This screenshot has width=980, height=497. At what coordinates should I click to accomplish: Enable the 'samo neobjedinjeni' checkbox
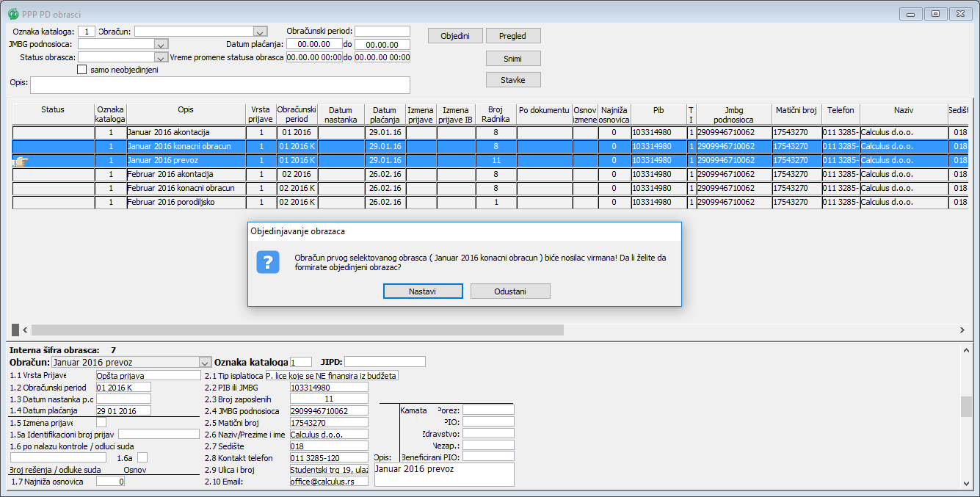click(82, 70)
